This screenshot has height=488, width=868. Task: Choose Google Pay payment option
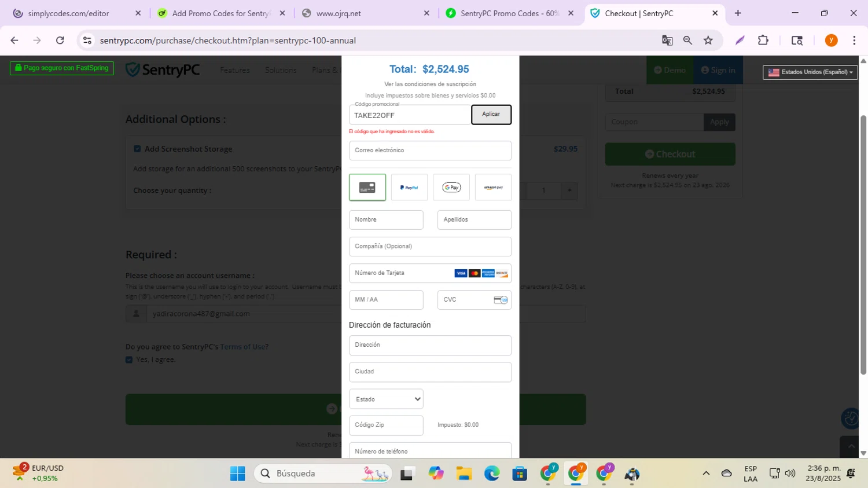click(451, 188)
